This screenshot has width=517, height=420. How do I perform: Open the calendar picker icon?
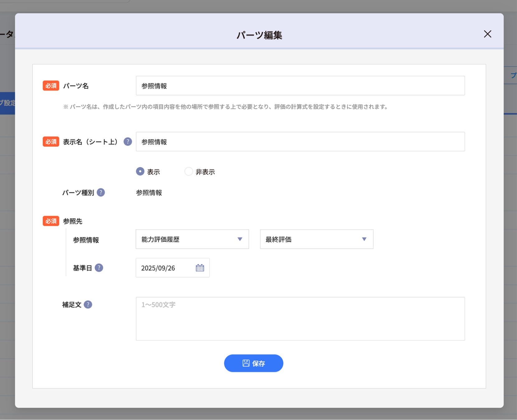(200, 268)
